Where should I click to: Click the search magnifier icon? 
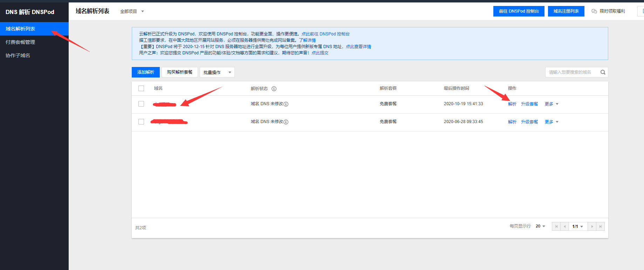pos(603,72)
